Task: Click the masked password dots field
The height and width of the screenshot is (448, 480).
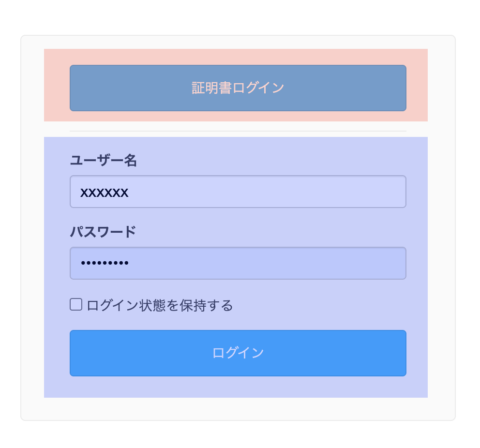Action: (238, 263)
